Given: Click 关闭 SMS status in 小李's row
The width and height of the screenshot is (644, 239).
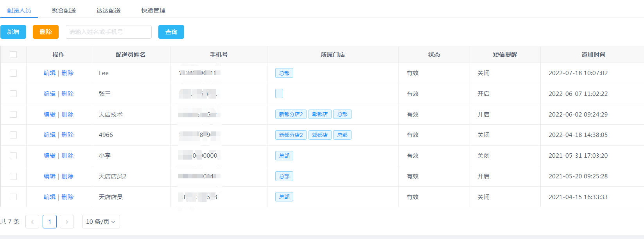Looking at the screenshot, I should pyautogui.click(x=483, y=156).
